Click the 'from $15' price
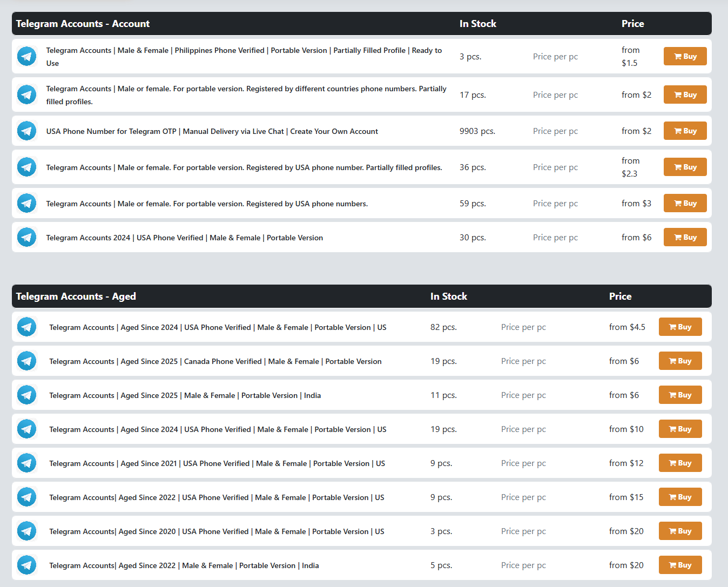The image size is (728, 587). point(626,497)
